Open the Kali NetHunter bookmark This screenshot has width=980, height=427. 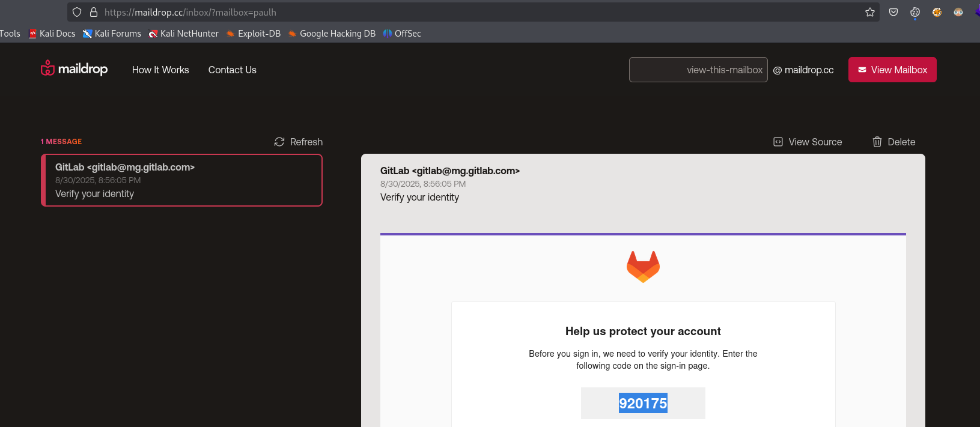[x=184, y=34]
